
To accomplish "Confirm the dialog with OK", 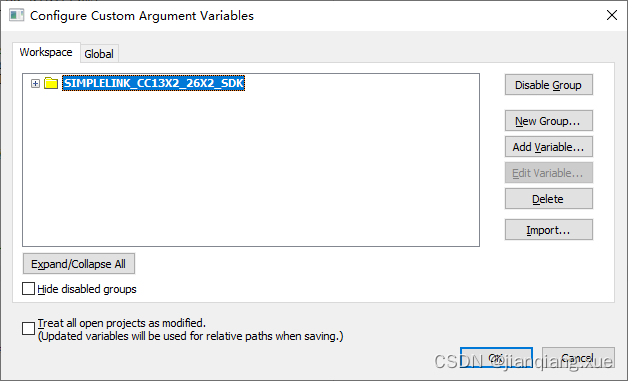I will click(496, 358).
